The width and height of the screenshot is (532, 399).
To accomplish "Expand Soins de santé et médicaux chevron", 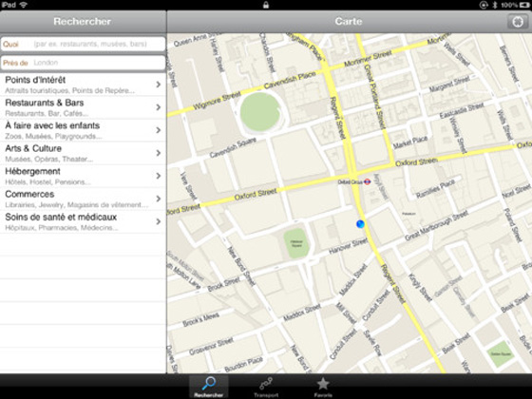I will tap(158, 221).
